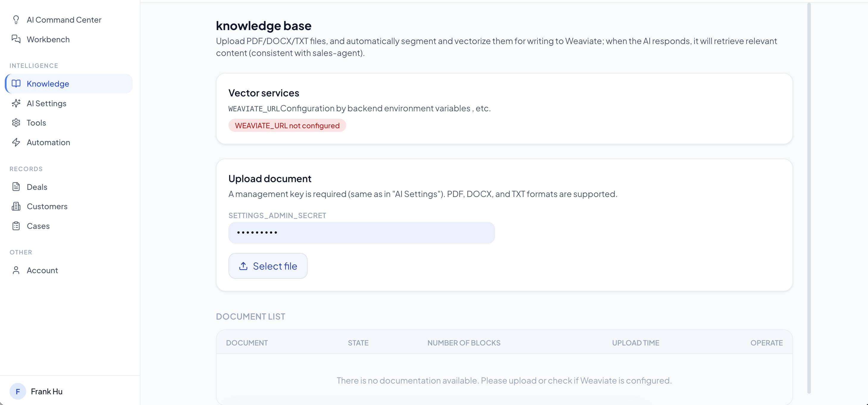The image size is (868, 405).
Task: Click the OTHER sidebar section label
Action: coord(21,252)
